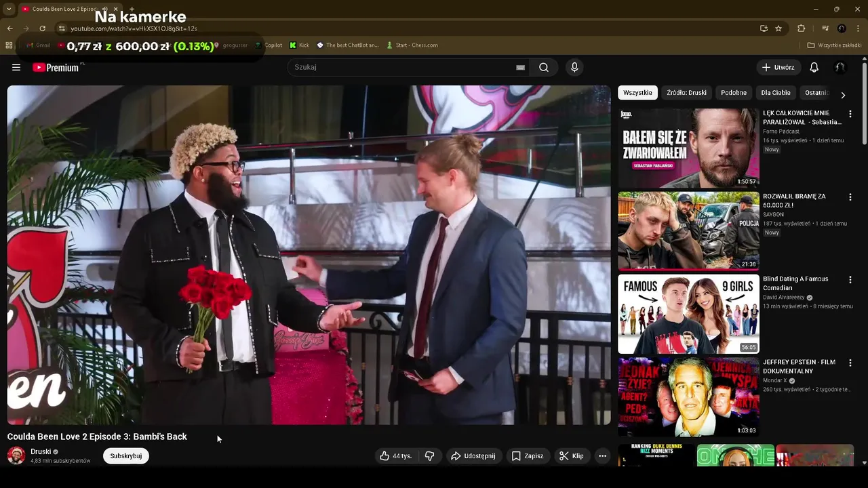The height and width of the screenshot is (488, 868).
Task: Select the Wszystkie filter chip
Action: point(637,93)
